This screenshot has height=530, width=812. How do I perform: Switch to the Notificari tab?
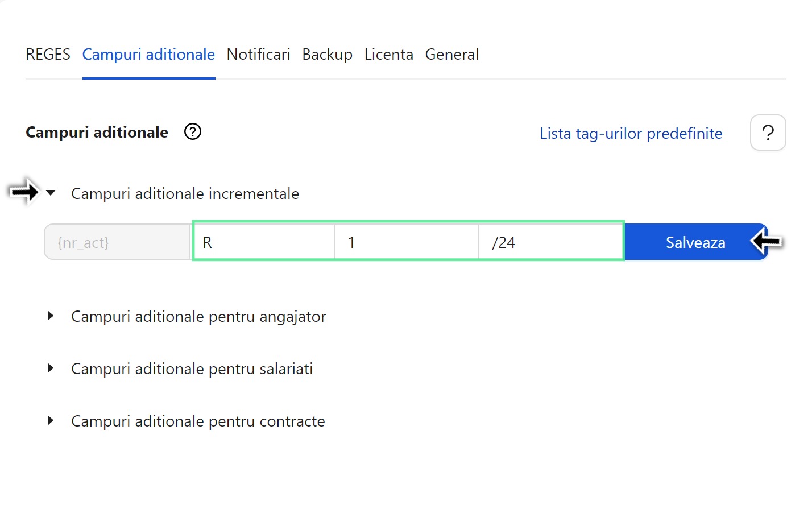258,54
